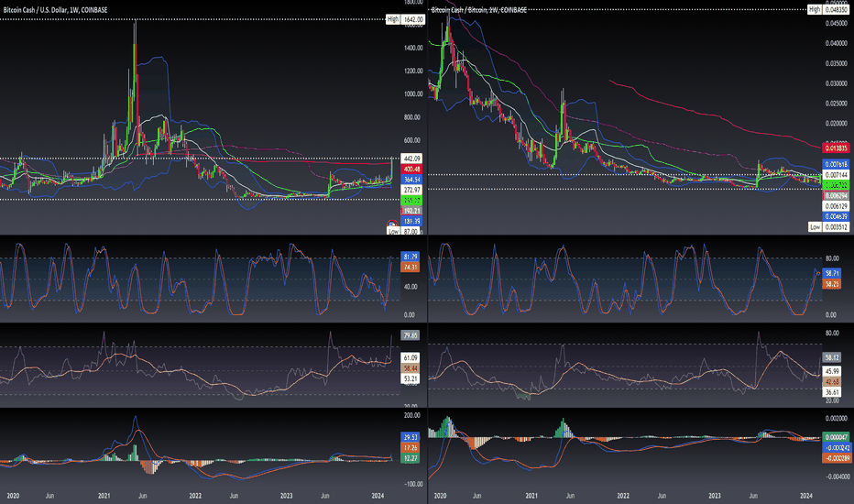Viewport: 854px width, 504px height.
Task: Click the Low 0.003512 price label
Action: pyautogui.click(x=828, y=227)
